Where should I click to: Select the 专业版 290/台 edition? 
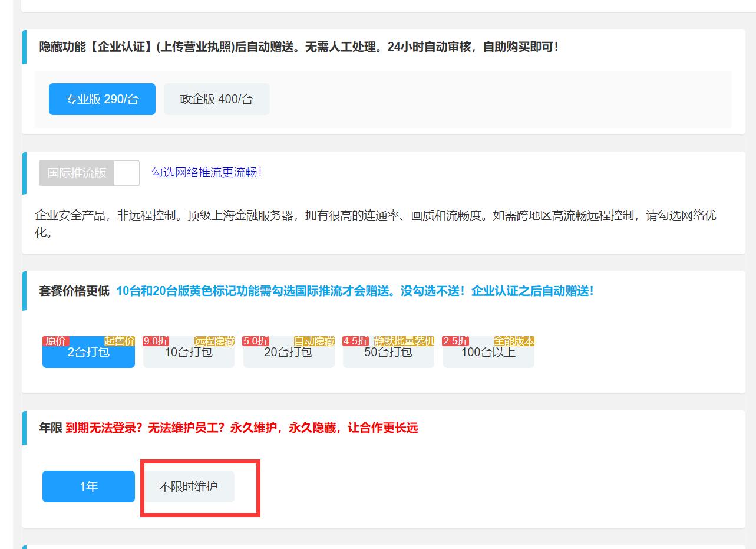coord(102,99)
